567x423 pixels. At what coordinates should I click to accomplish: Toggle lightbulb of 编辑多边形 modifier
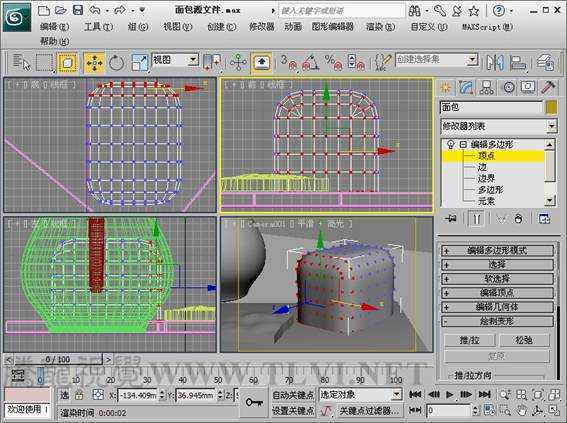point(450,144)
